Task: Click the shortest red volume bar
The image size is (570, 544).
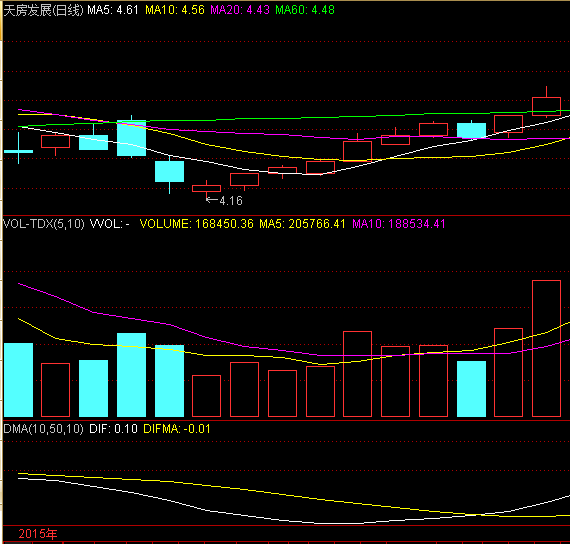Action: [206, 396]
